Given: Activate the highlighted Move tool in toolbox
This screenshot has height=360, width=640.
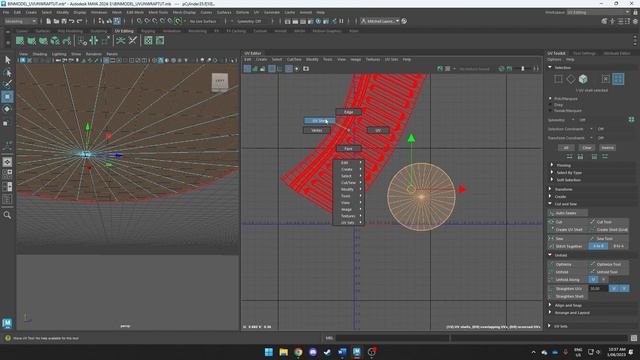Looking at the screenshot, I should coord(7,97).
